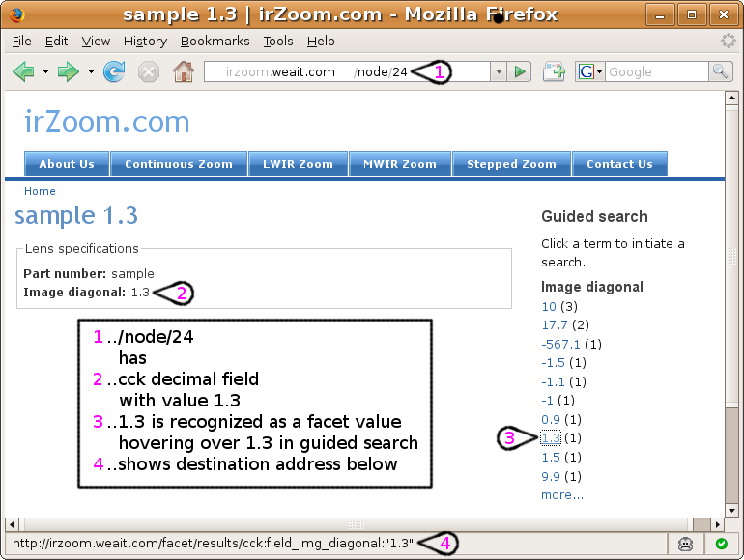Image resolution: width=744 pixels, height=560 pixels.
Task: Click the green Go arrow button
Action: 520,72
